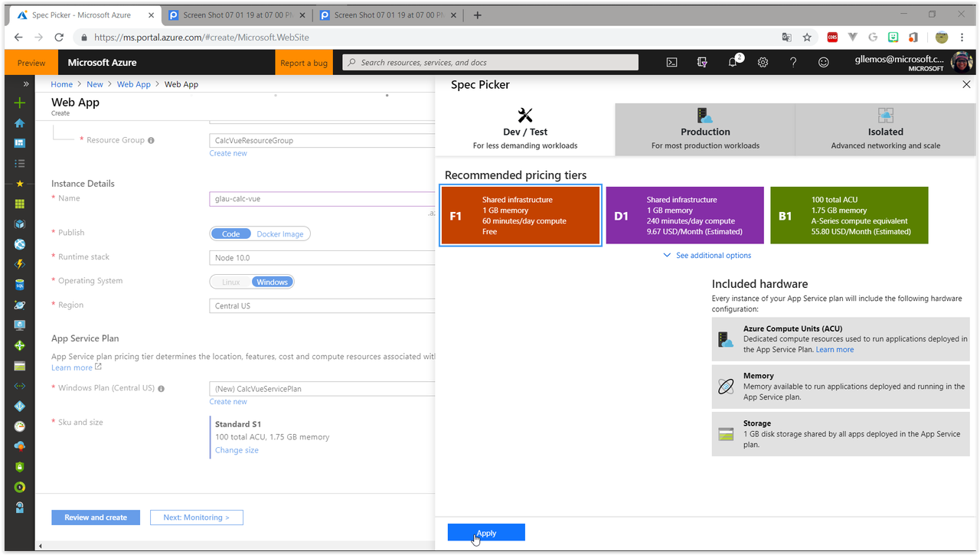Open Function App lightning bolt icon
This screenshot has width=980, height=555.
coord(20,264)
